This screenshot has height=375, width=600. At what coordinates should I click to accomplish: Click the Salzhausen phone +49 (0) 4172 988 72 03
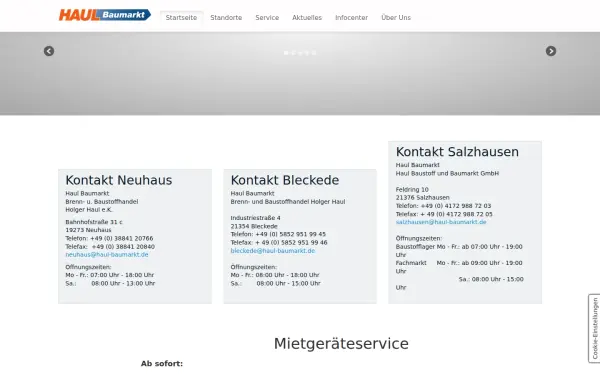pos(443,206)
